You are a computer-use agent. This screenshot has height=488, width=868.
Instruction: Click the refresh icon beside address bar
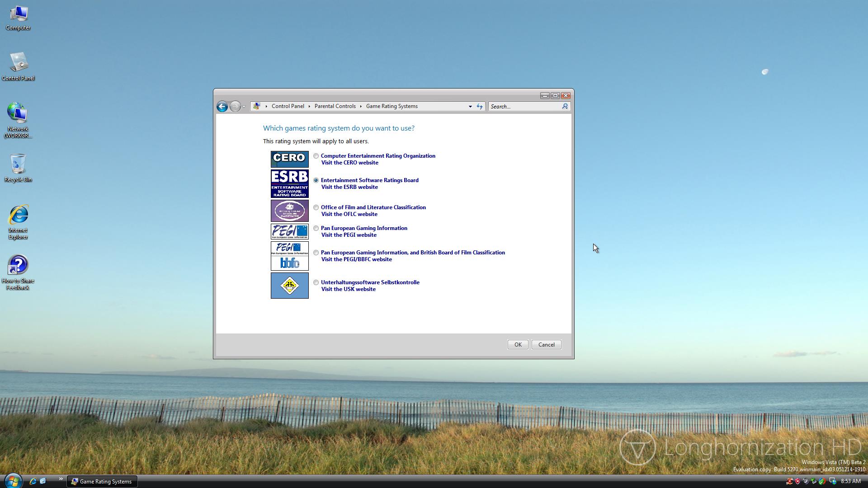click(480, 106)
